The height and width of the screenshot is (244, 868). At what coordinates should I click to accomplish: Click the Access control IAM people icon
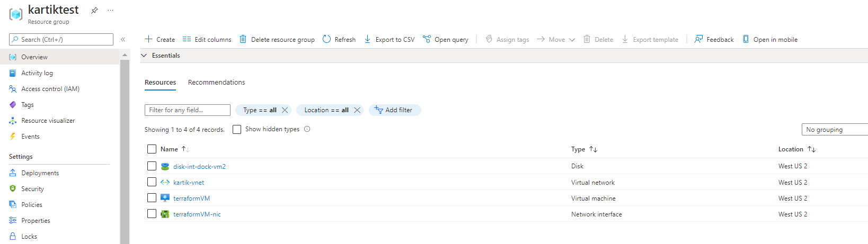click(13, 89)
